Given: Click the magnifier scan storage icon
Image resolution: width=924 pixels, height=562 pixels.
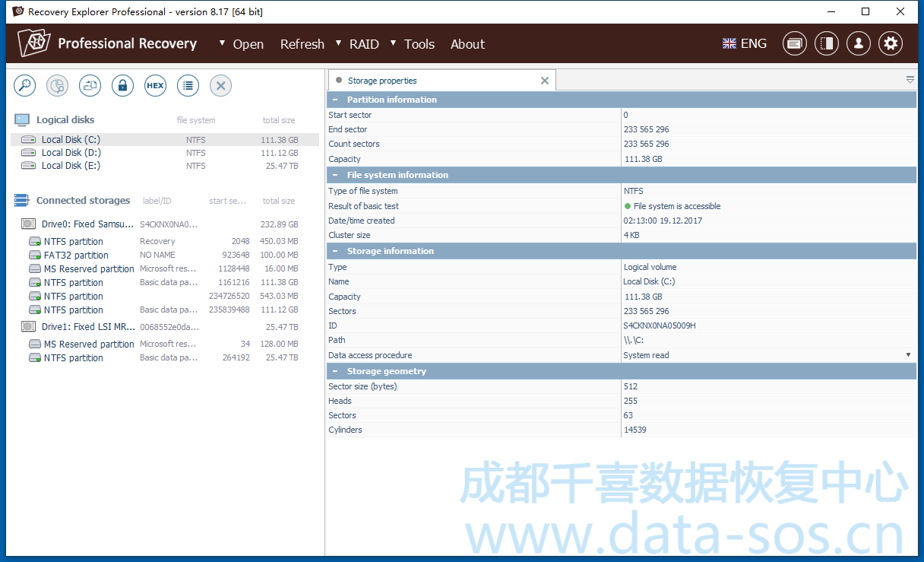Looking at the screenshot, I should 25,86.
